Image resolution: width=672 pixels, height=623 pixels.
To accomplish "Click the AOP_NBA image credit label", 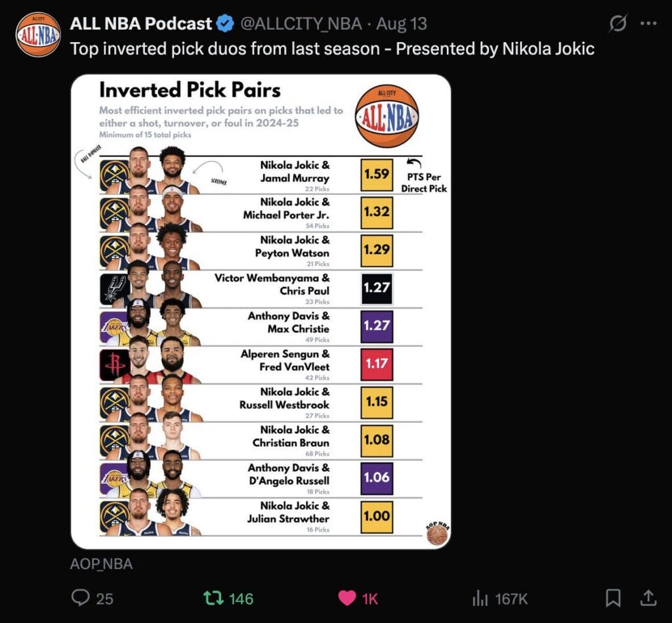I will click(x=101, y=564).
